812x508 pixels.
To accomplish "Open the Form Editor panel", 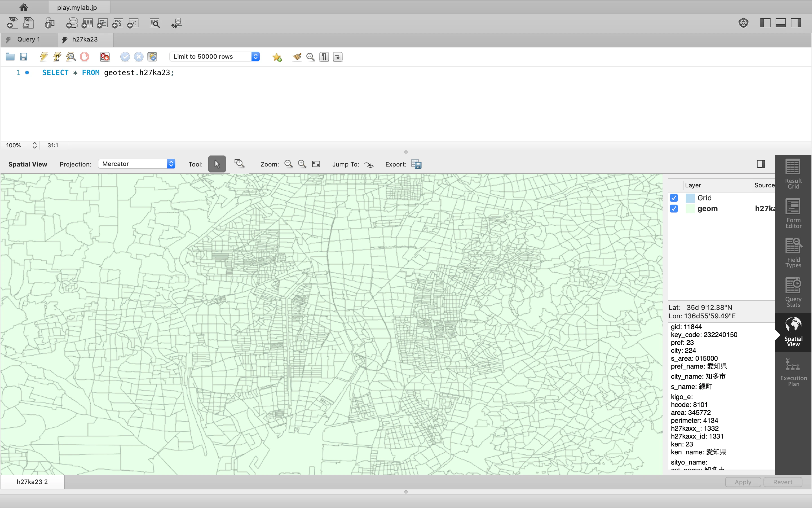I will pyautogui.click(x=793, y=214).
